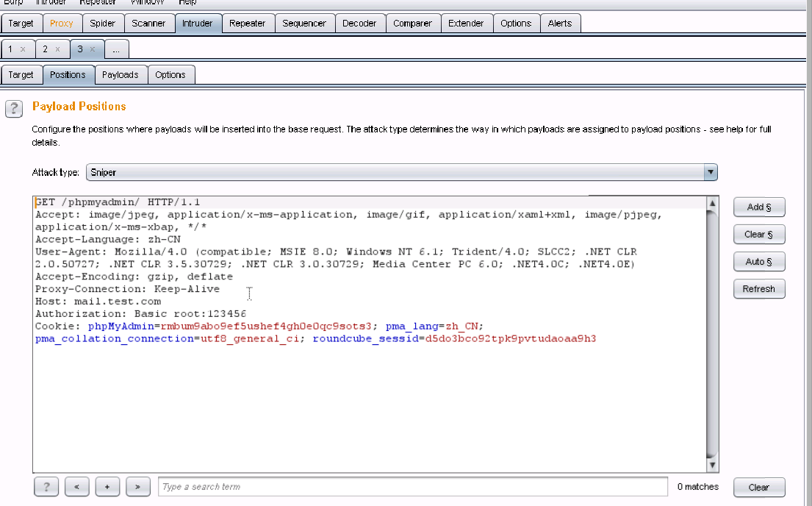Click the Refresh button

[x=759, y=289]
